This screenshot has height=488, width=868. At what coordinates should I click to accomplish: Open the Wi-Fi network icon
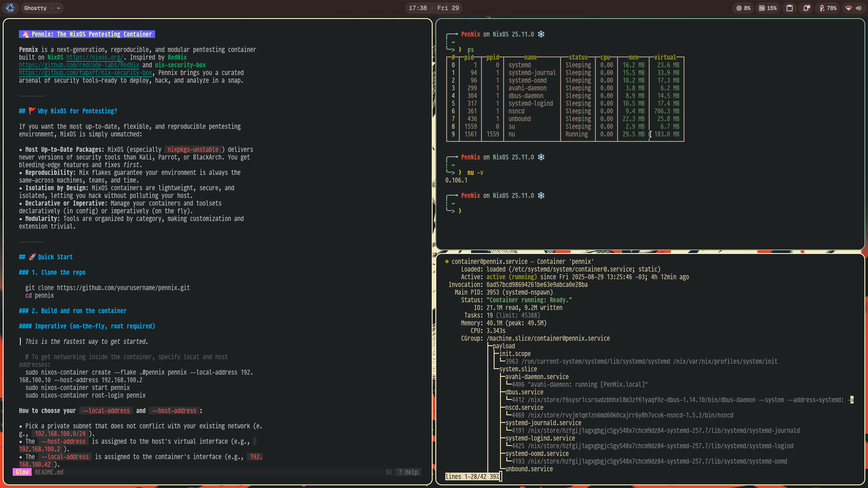849,8
